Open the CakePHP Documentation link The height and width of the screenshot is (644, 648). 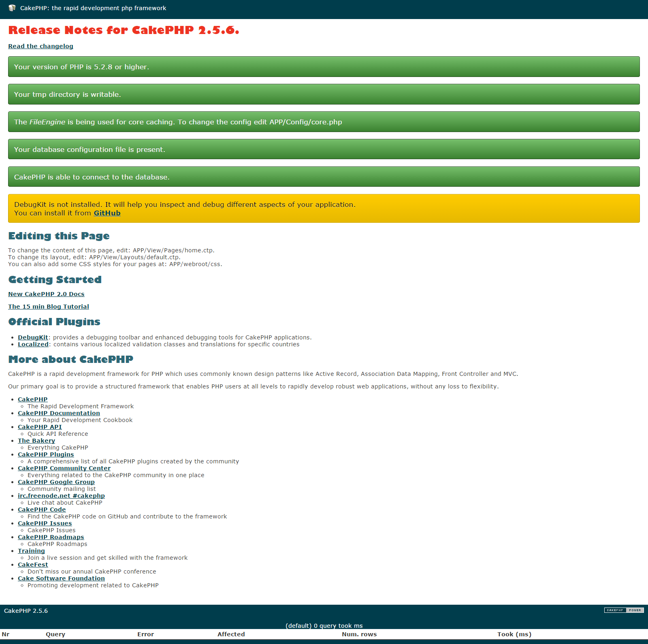click(59, 413)
